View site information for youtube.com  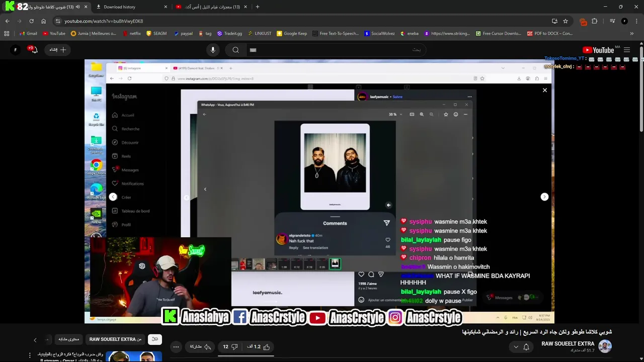(x=58, y=21)
